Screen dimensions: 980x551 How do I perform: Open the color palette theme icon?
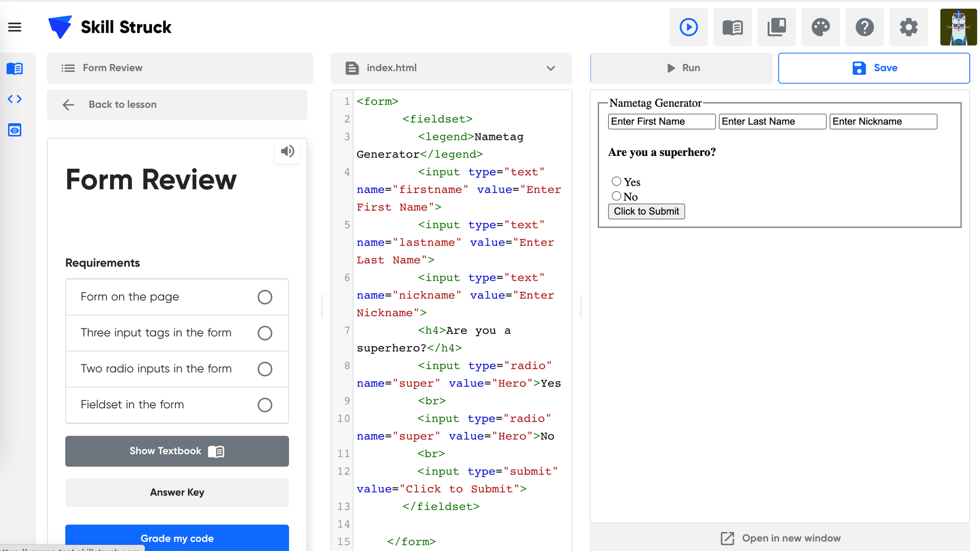[x=821, y=27]
